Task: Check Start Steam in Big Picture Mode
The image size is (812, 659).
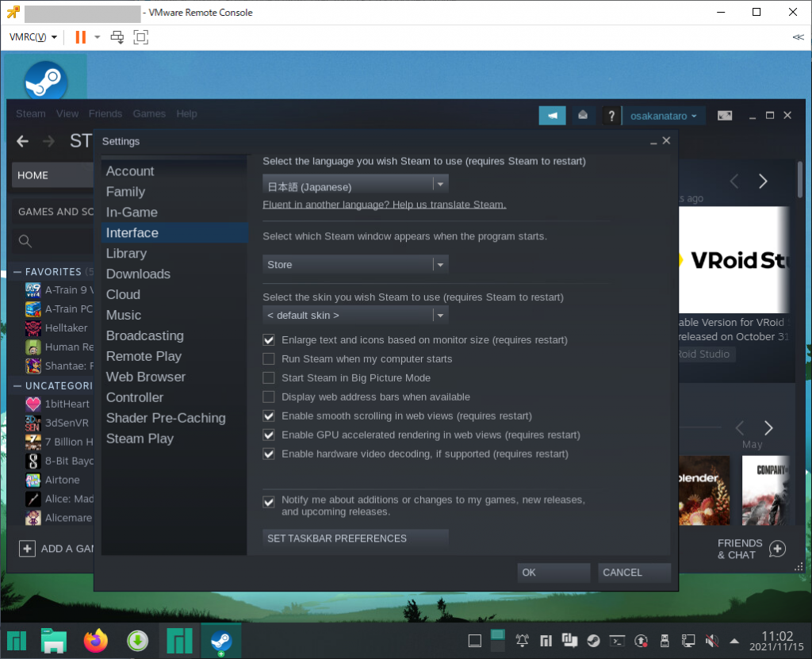Action: (269, 378)
